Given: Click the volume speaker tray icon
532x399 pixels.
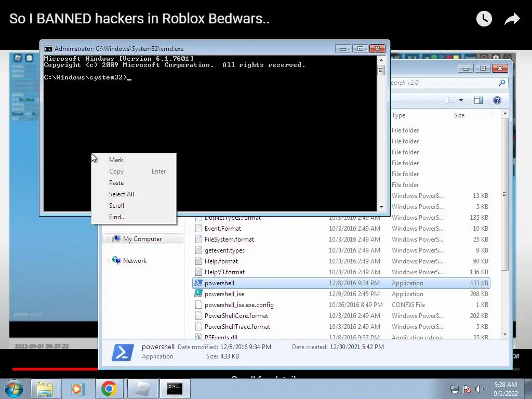Looking at the screenshot, I should pyautogui.click(x=480, y=389).
